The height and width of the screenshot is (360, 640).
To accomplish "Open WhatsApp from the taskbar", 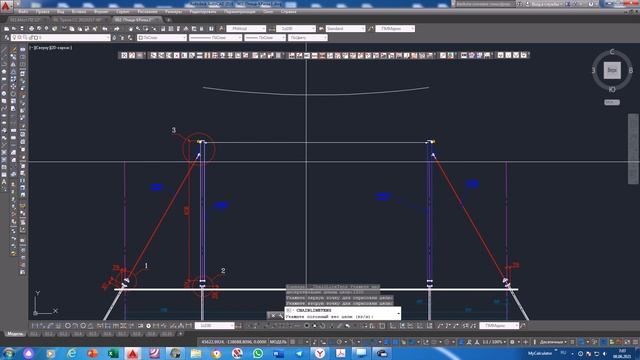I will [x=258, y=353].
